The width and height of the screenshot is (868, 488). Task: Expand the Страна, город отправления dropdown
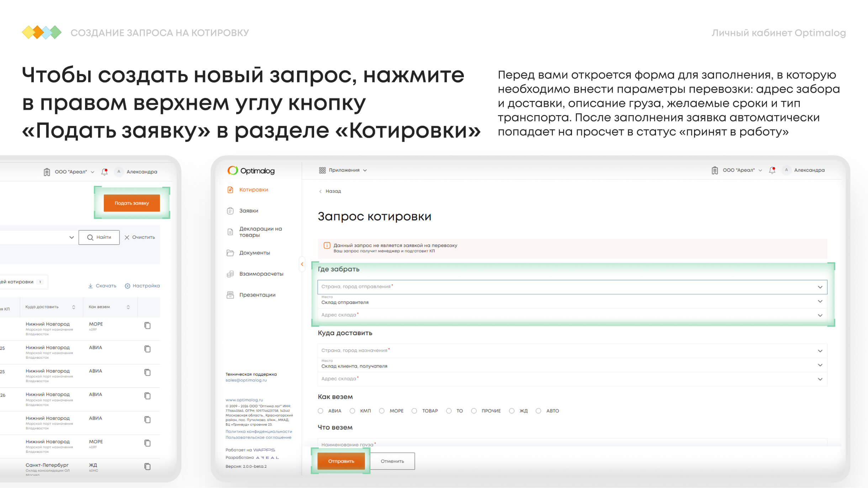(820, 287)
